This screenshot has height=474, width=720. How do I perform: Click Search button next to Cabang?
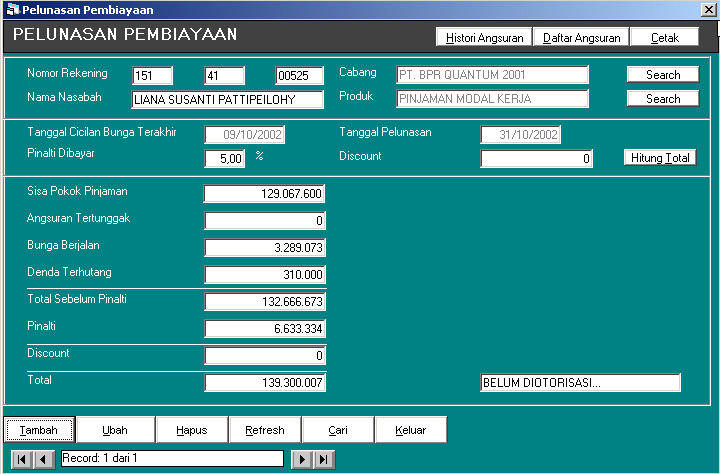[x=663, y=74]
